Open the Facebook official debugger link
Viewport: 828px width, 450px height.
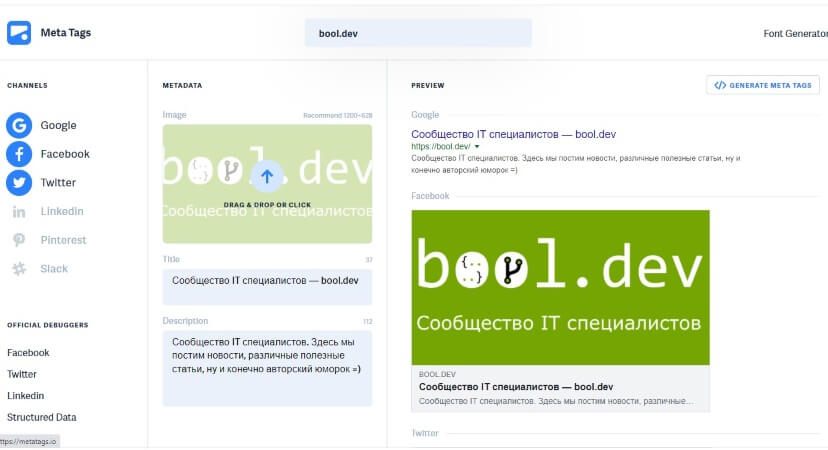pyautogui.click(x=28, y=353)
